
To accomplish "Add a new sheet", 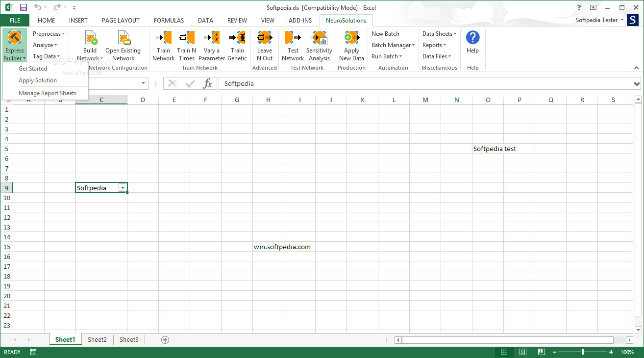I will point(165,339).
